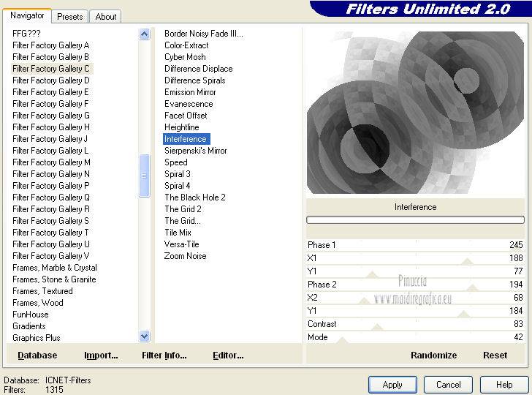Open Help for Filters Unlimited

504,385
